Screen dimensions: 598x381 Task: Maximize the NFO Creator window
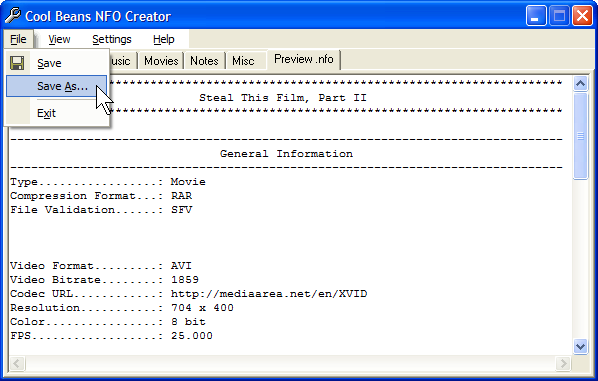pos(559,16)
